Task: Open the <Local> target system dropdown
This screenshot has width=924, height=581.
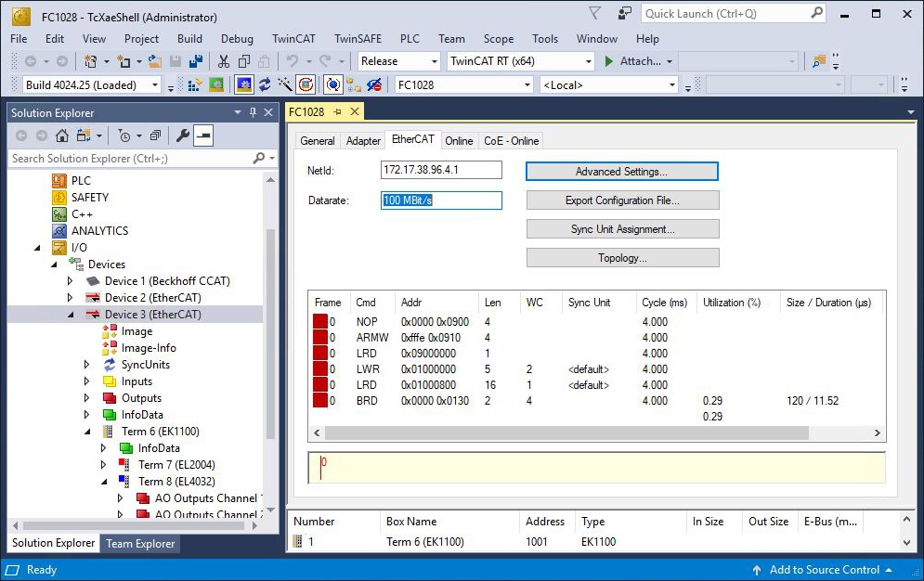Action: pyautogui.click(x=671, y=85)
